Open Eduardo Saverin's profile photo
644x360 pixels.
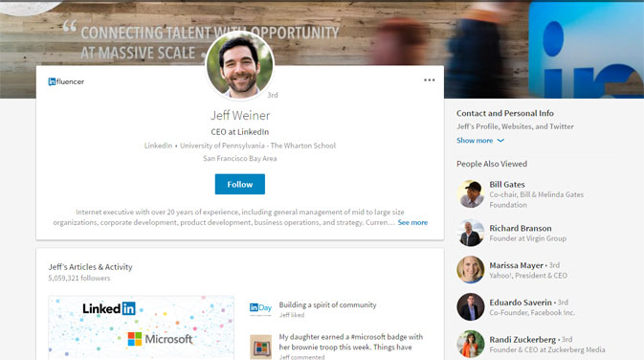[471, 307]
